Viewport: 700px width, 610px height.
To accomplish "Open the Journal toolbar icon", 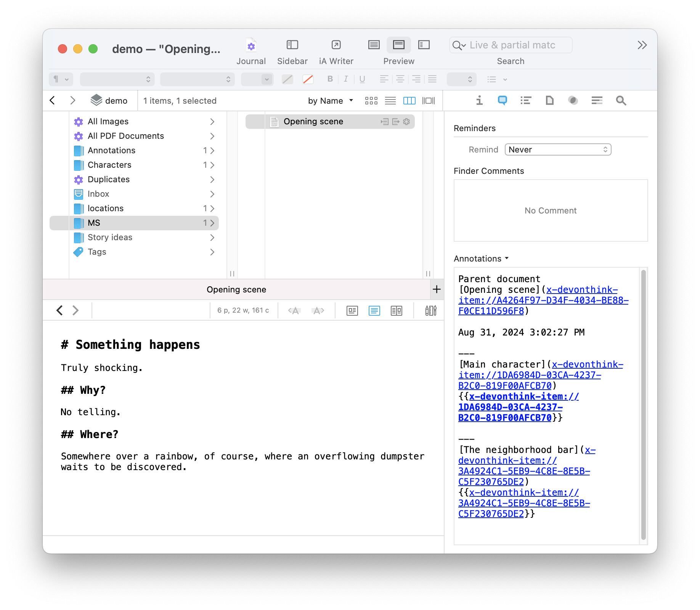I will 250,46.
